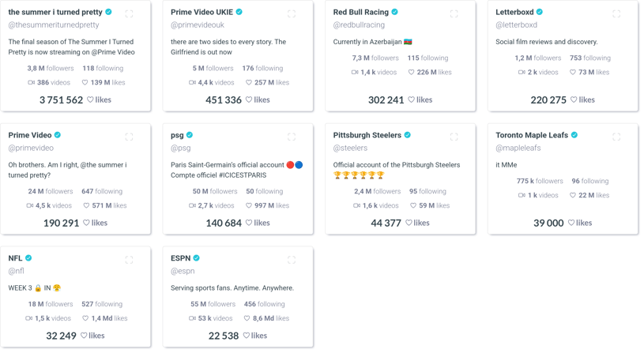
Task: Expand the Pittsburgh Steelers card
Action: click(x=454, y=137)
